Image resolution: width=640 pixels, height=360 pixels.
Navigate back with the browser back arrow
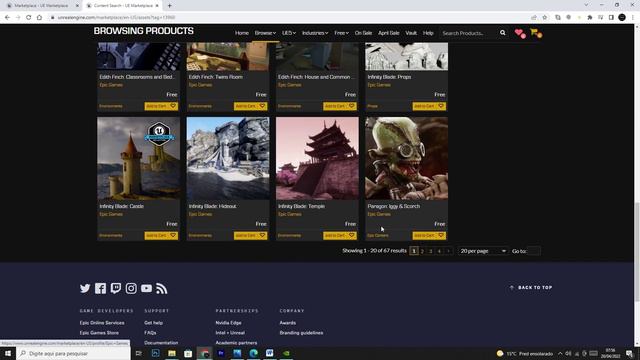click(7, 18)
